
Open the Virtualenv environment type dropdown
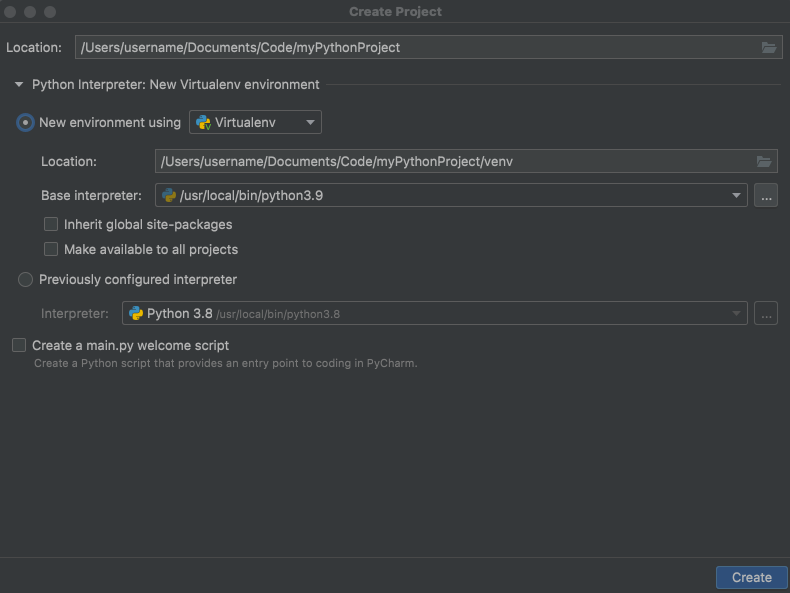(255, 122)
